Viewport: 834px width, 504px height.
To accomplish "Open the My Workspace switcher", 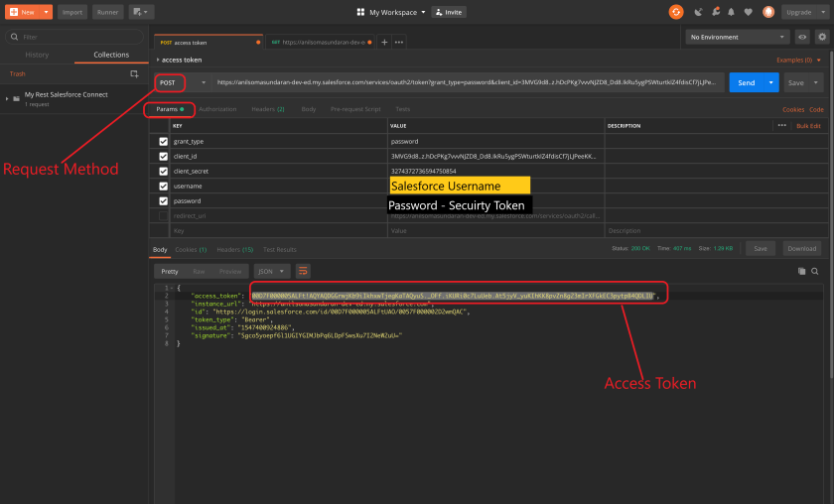I will (391, 12).
